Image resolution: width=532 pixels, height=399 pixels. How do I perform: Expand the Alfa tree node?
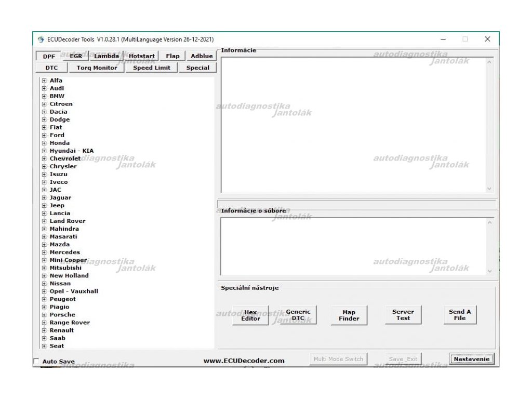pyautogui.click(x=44, y=81)
